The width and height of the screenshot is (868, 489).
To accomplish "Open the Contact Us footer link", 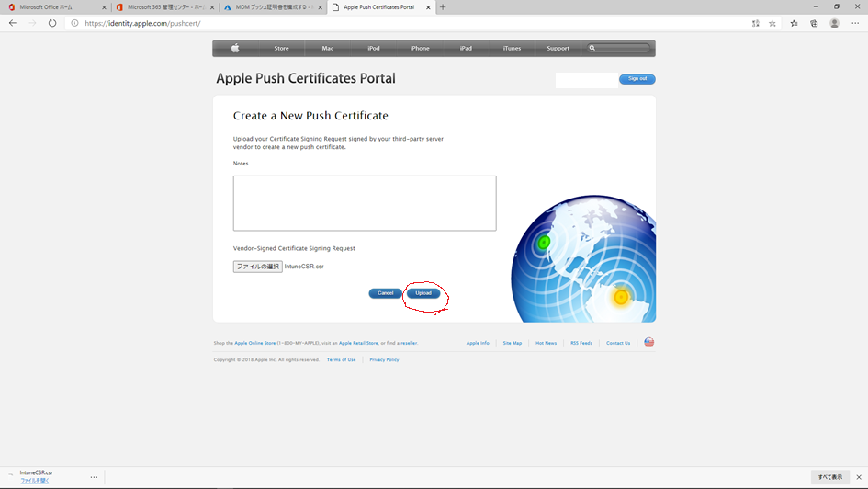I will pos(618,343).
